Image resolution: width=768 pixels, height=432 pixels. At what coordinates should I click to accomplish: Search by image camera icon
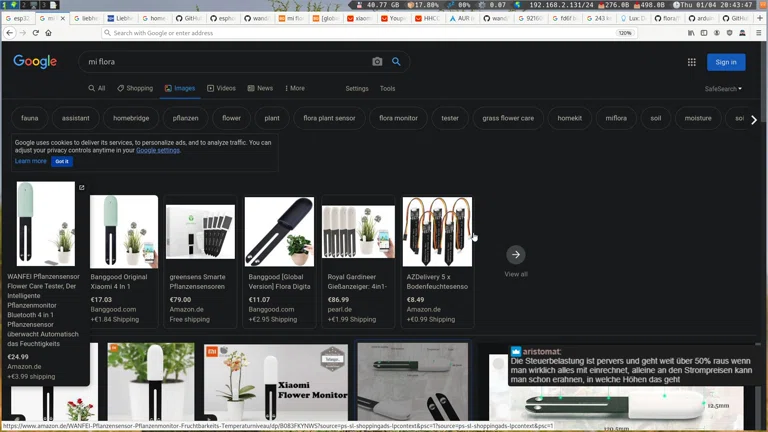(377, 62)
